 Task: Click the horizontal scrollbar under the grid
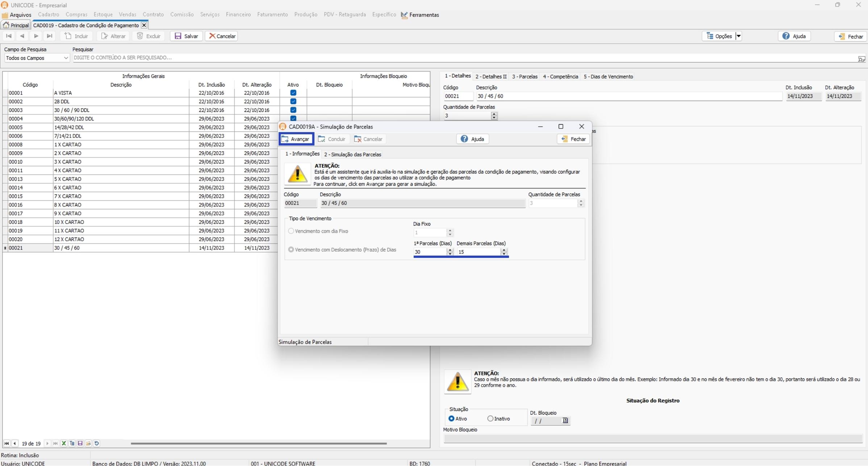[258, 443]
